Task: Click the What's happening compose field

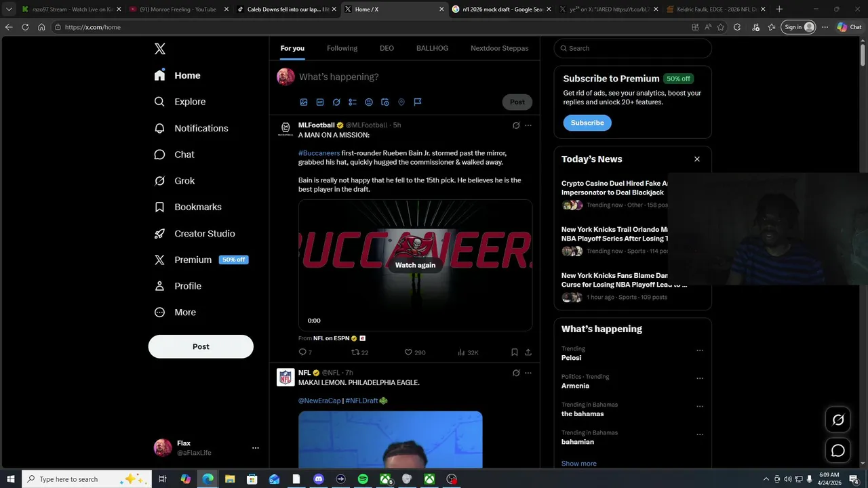Action: click(x=415, y=77)
